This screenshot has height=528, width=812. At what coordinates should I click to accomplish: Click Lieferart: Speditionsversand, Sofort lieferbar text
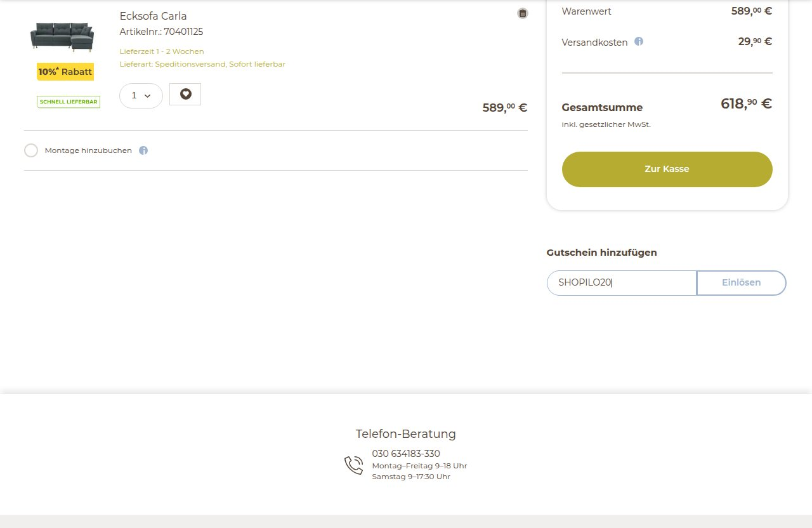click(x=202, y=64)
